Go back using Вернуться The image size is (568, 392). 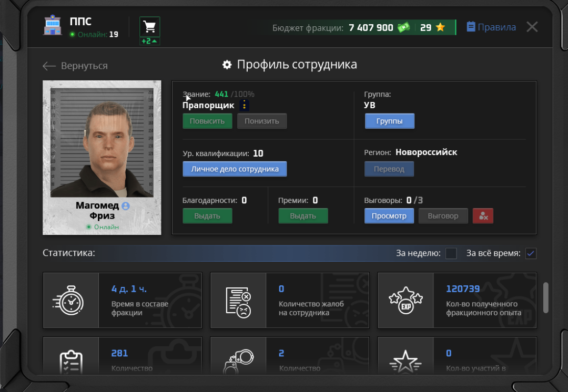pos(75,66)
